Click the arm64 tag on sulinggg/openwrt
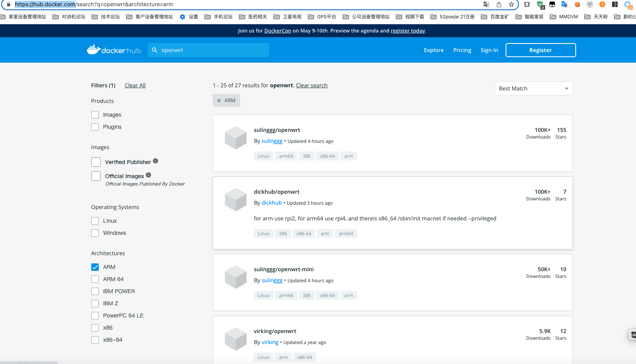The width and height of the screenshot is (636, 364). pos(286,156)
